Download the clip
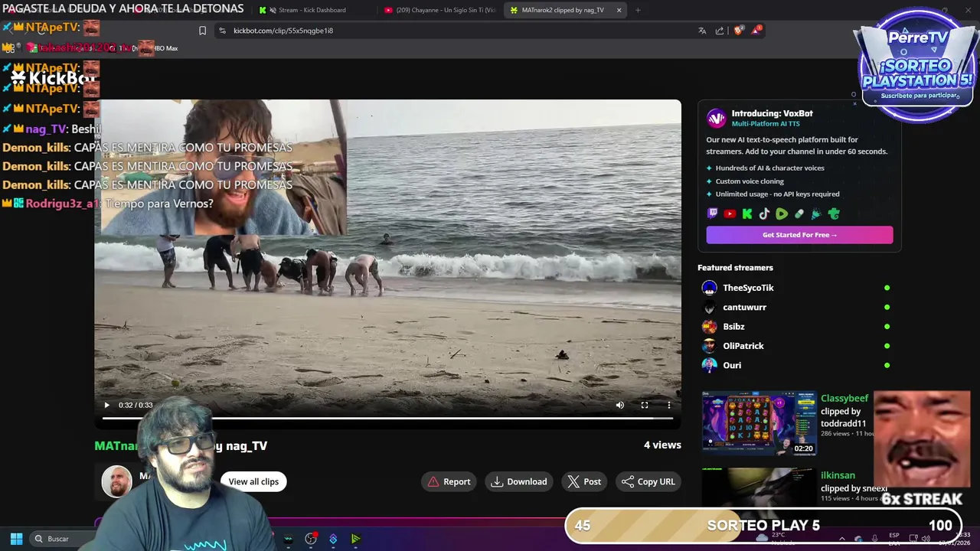 pyautogui.click(x=519, y=481)
